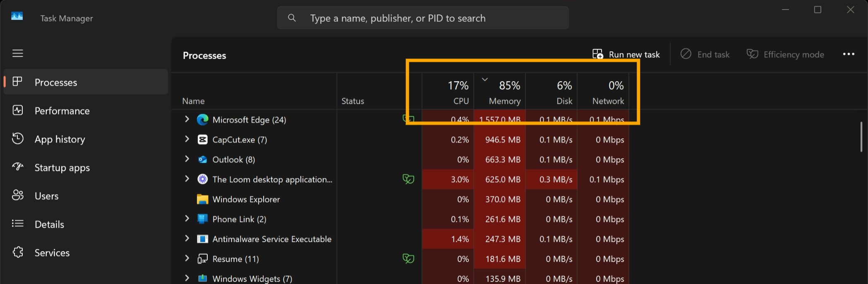
Task: Click the 663.3 MB memory cell
Action: tap(500, 159)
